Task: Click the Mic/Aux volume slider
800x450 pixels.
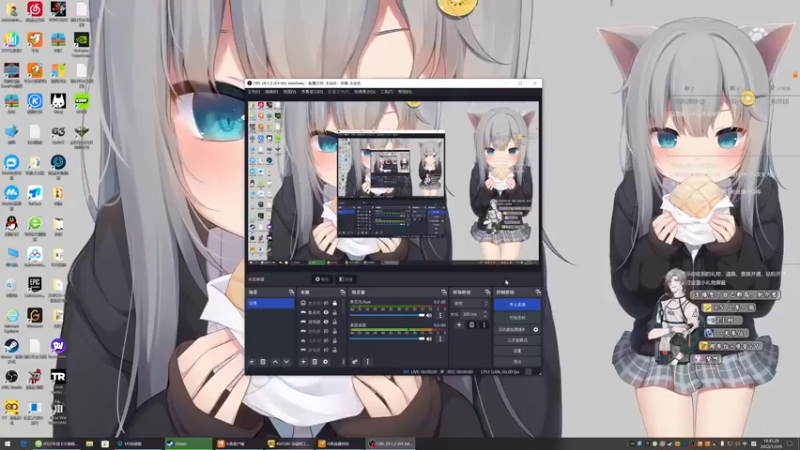Action: point(387,315)
